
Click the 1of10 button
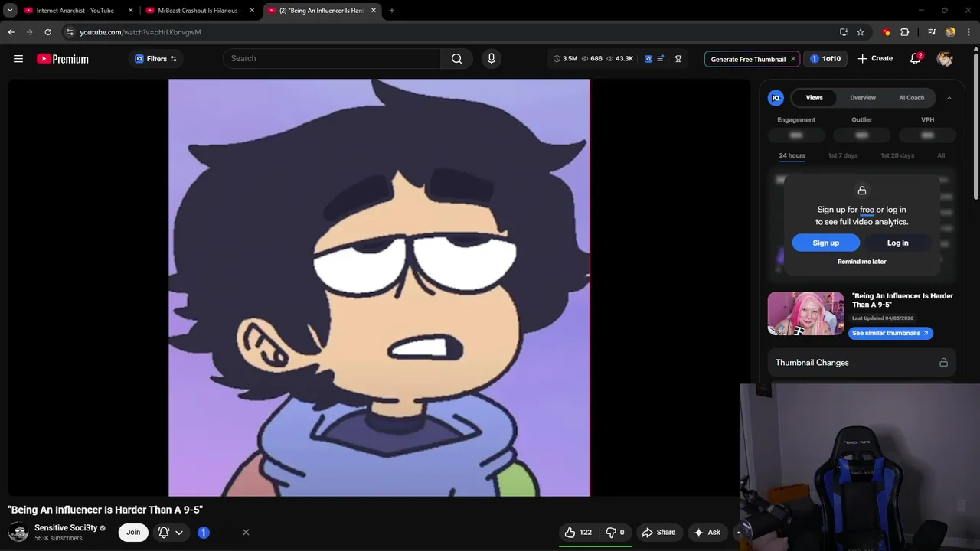pyautogui.click(x=825, y=59)
